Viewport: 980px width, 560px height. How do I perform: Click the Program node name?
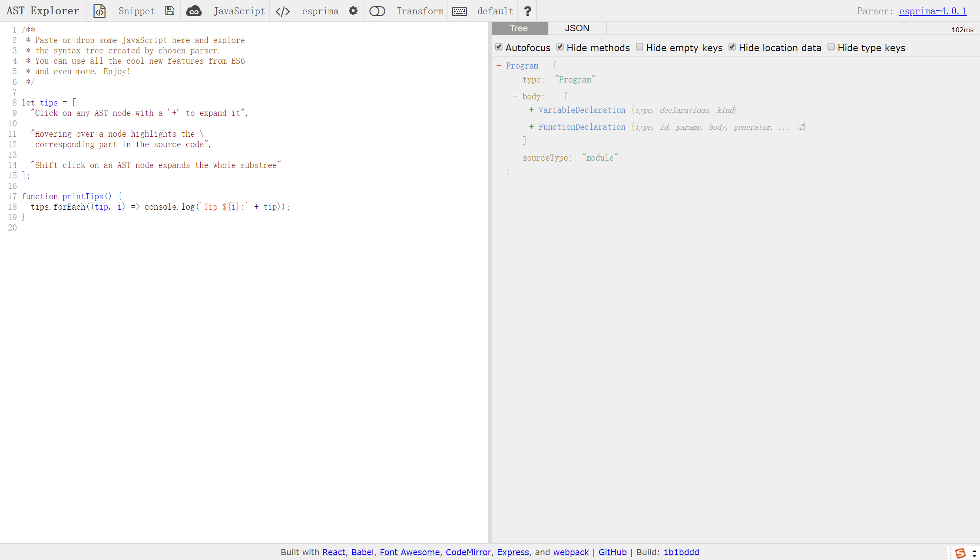point(522,66)
